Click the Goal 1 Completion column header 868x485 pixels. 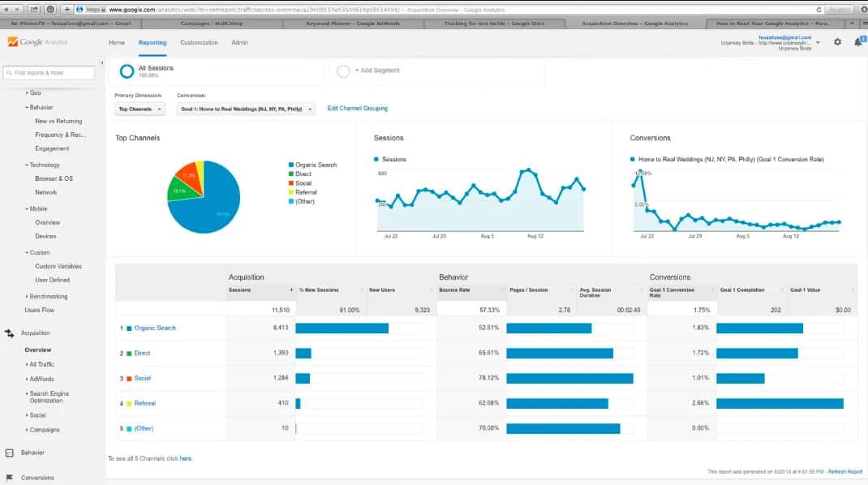[x=742, y=290]
